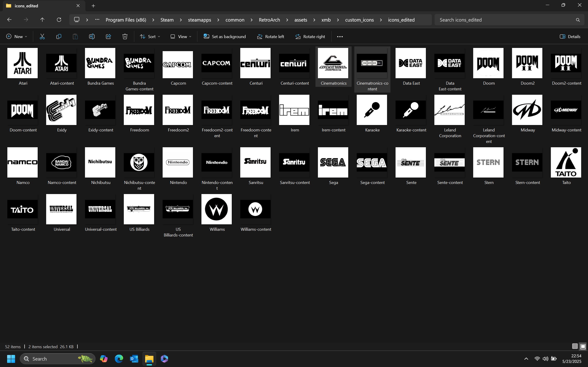Screen dimensions: 588x367
Task: Click the Cut scissors icon
Action: pos(42,37)
